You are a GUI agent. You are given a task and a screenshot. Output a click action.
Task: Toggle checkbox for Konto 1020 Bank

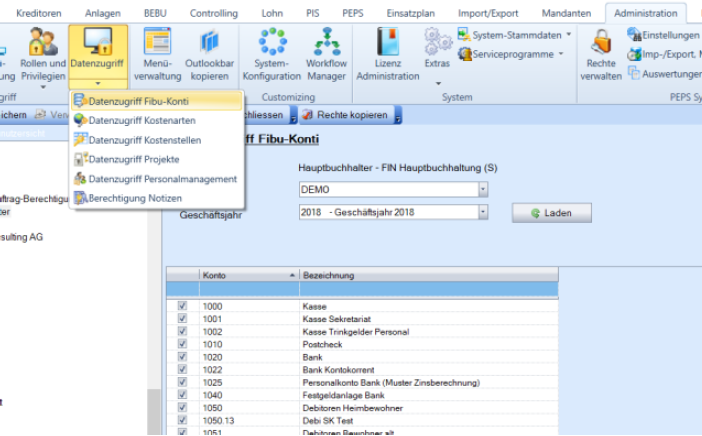pos(182,357)
